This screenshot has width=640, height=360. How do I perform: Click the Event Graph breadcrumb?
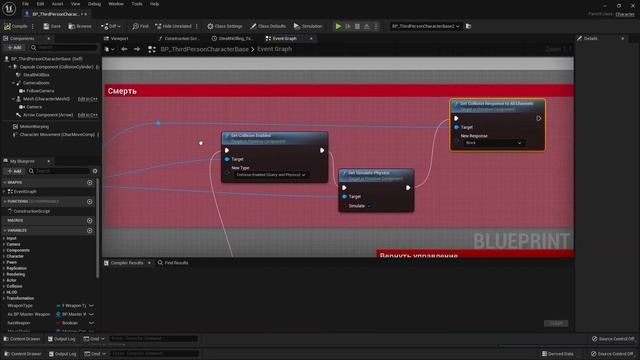(x=274, y=49)
